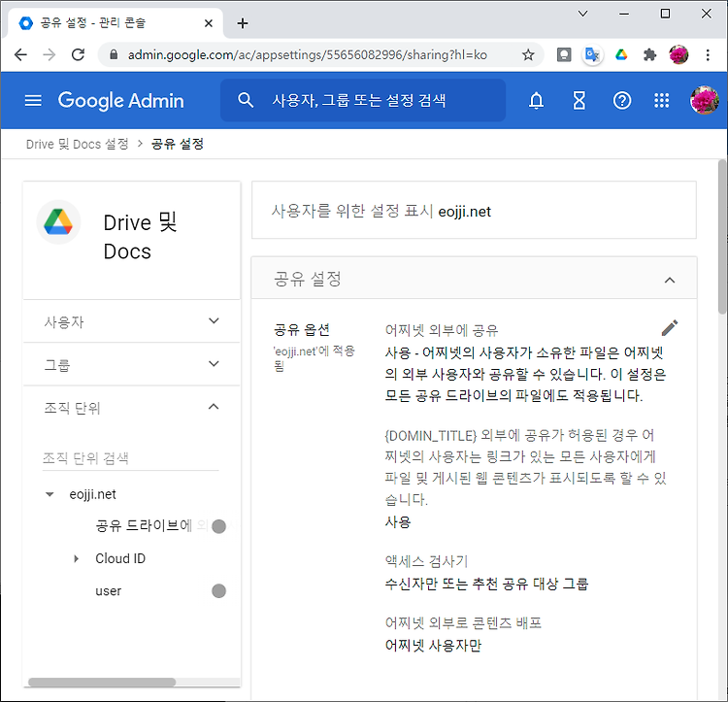
Task: Click the search magnifier icon
Action: click(246, 100)
